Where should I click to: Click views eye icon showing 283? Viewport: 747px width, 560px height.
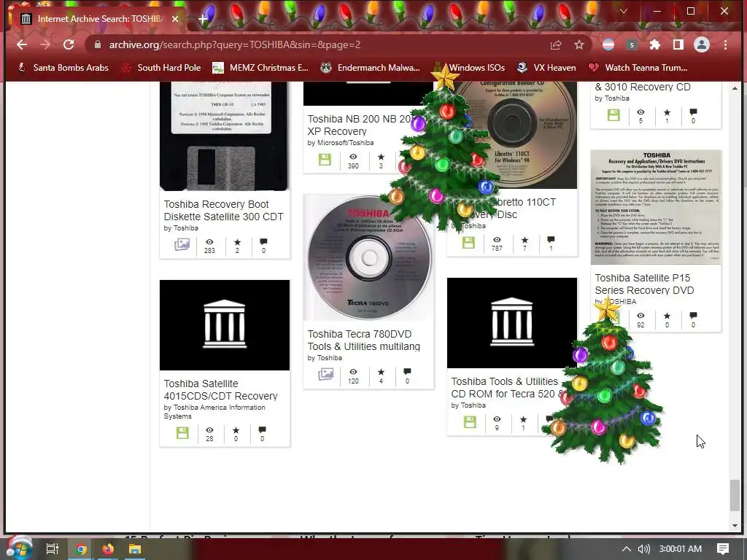click(209, 242)
